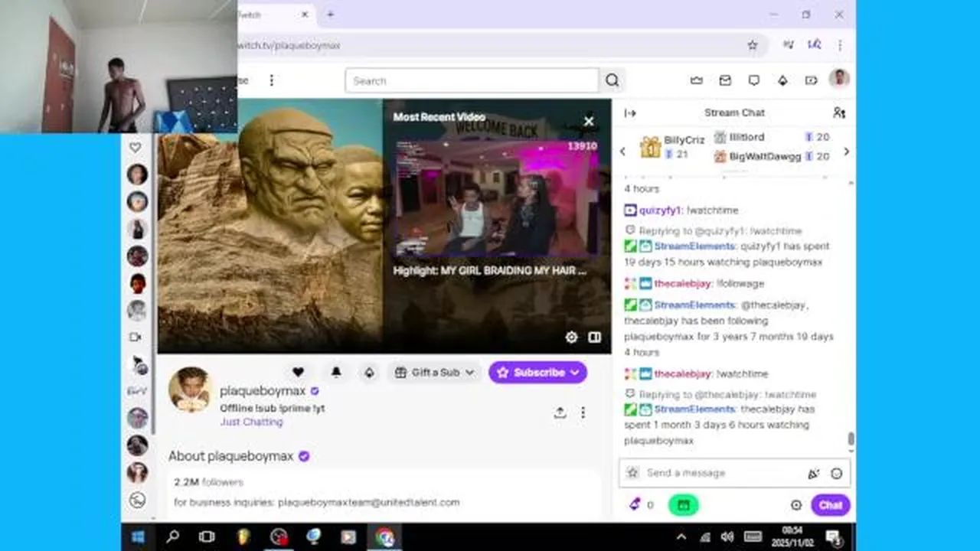Image resolution: width=980 pixels, height=551 pixels.
Task: Close the Twitch browser tab
Action: coord(305,15)
